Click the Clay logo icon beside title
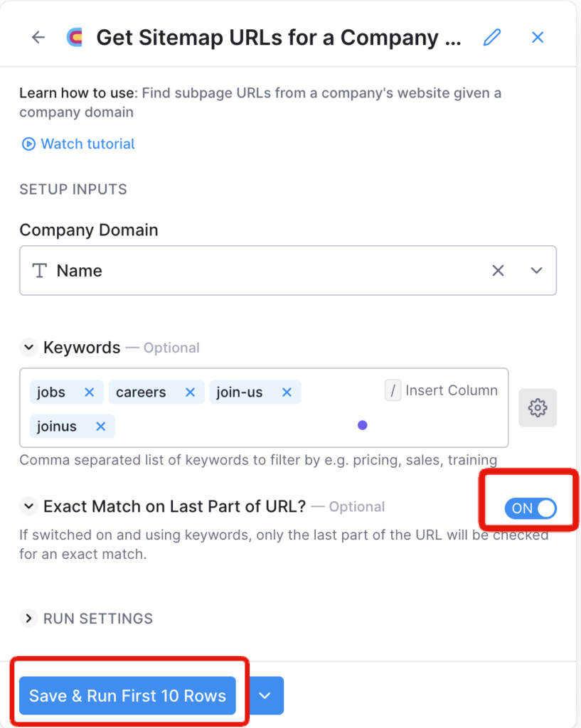Image resolution: width=581 pixels, height=728 pixels. 75,37
